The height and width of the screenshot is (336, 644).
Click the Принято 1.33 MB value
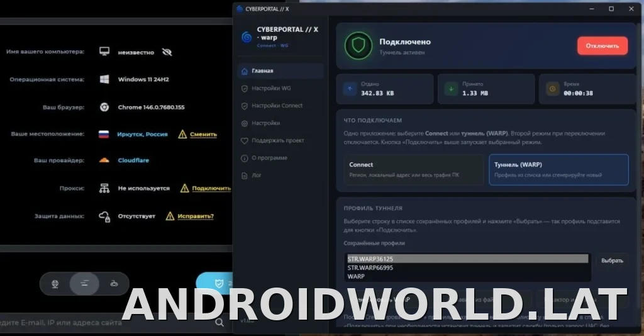(x=475, y=93)
